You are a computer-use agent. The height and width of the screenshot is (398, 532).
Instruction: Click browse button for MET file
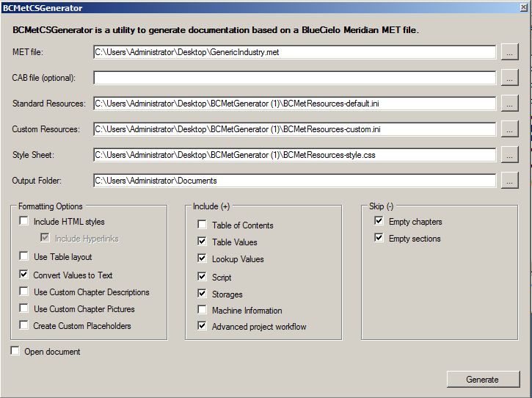(509, 52)
